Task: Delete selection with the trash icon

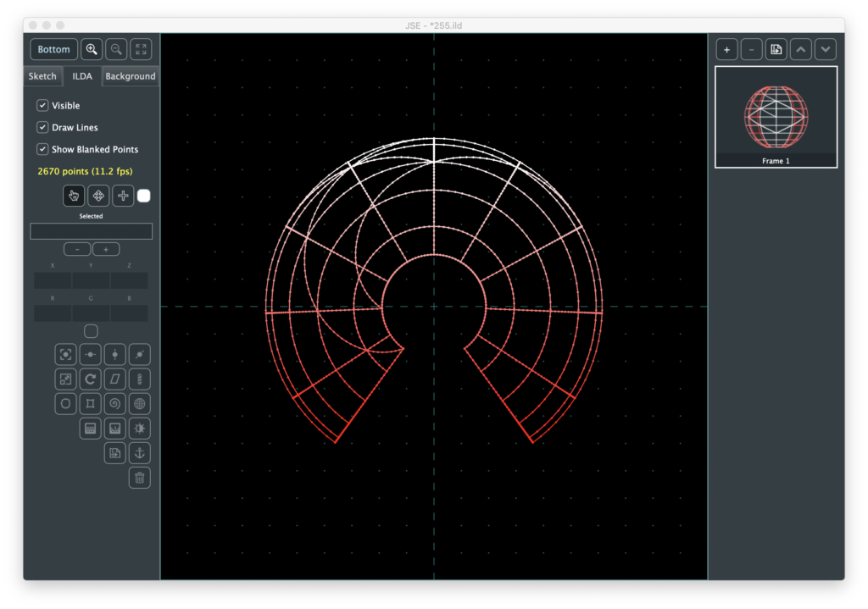Action: coord(140,478)
